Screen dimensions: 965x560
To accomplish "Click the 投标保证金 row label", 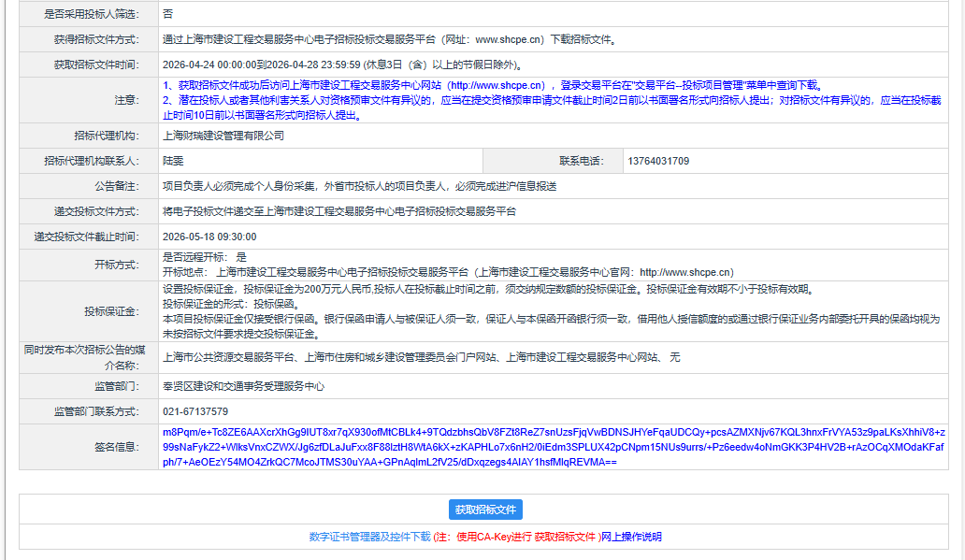I will 111,310.
